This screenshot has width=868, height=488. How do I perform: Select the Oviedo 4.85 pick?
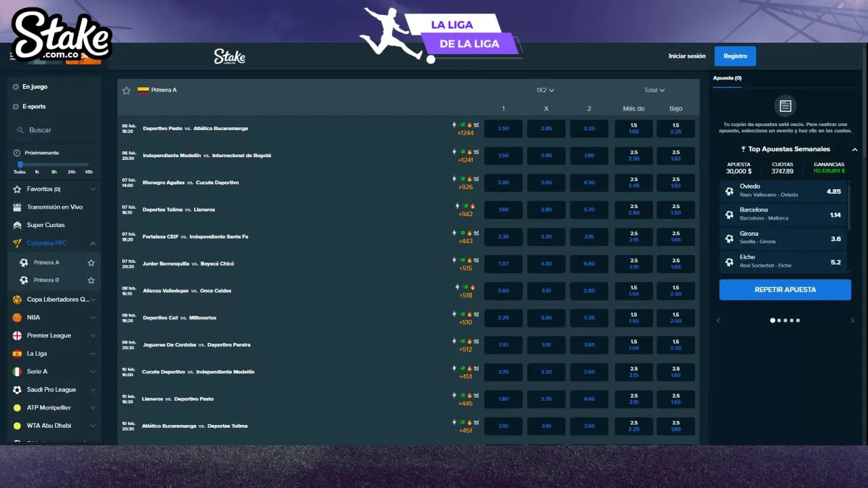783,191
